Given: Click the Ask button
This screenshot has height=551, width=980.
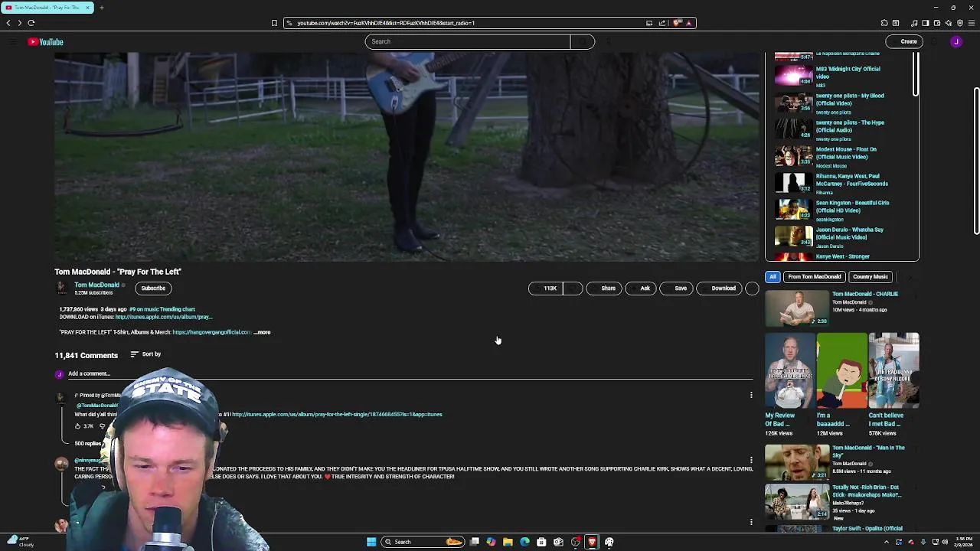Looking at the screenshot, I should point(640,289).
